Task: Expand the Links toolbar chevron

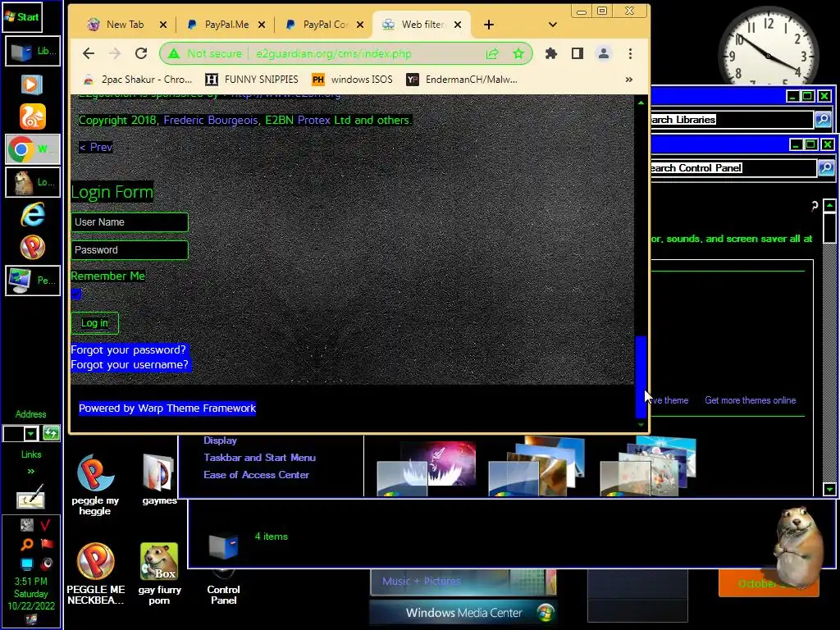Action: click(x=31, y=471)
